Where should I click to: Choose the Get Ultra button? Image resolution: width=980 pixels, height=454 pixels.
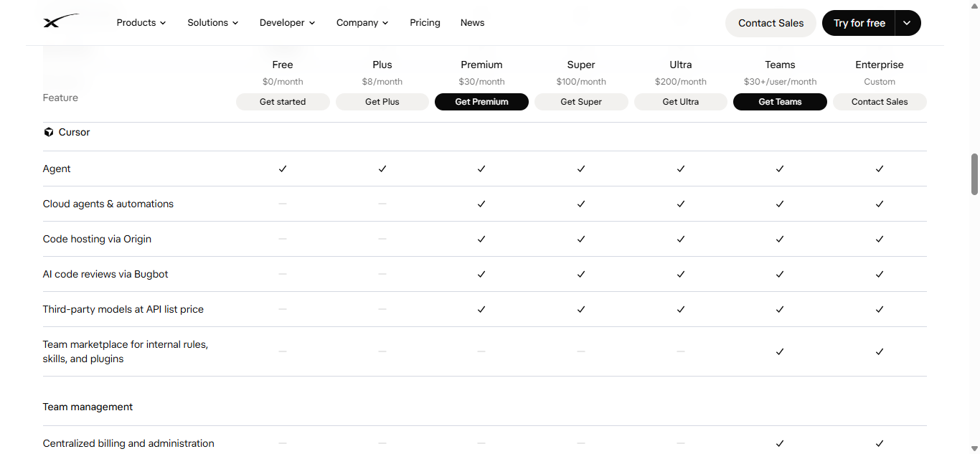681,102
